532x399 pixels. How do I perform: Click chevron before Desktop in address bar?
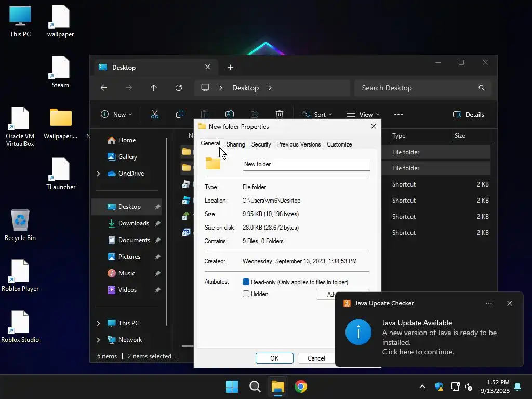pos(221,88)
